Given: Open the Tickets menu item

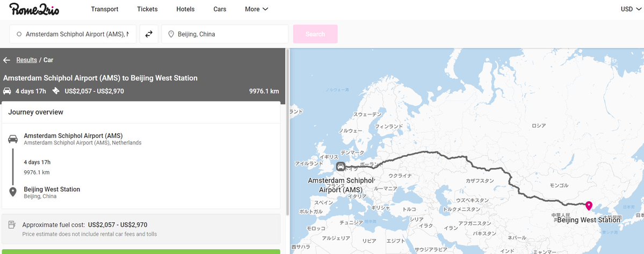Looking at the screenshot, I should [148, 9].
